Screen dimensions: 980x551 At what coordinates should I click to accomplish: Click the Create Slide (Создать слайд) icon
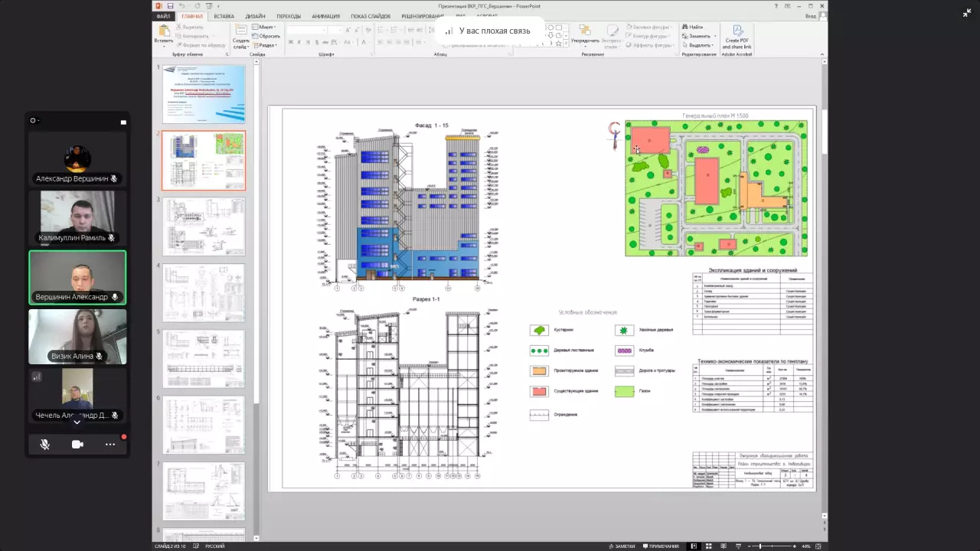240,32
